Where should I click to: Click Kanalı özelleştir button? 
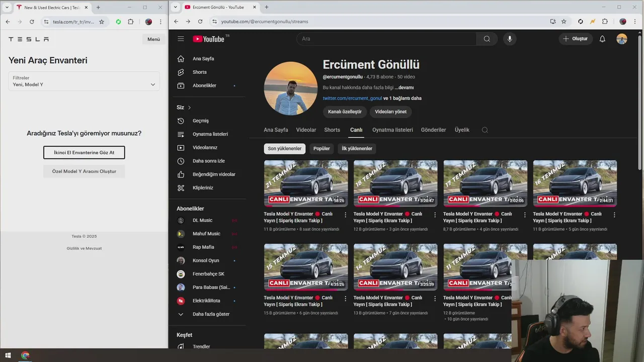345,112
